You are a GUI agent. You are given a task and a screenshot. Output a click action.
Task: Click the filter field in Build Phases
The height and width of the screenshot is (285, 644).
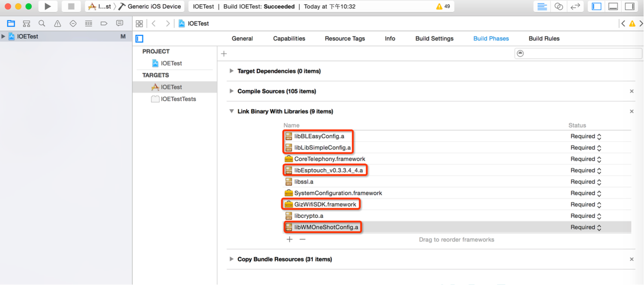point(578,53)
